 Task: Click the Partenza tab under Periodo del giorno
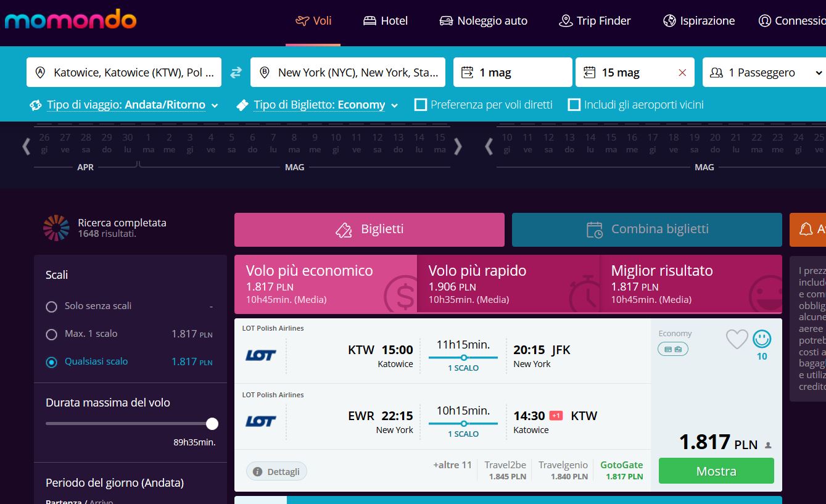(x=64, y=501)
